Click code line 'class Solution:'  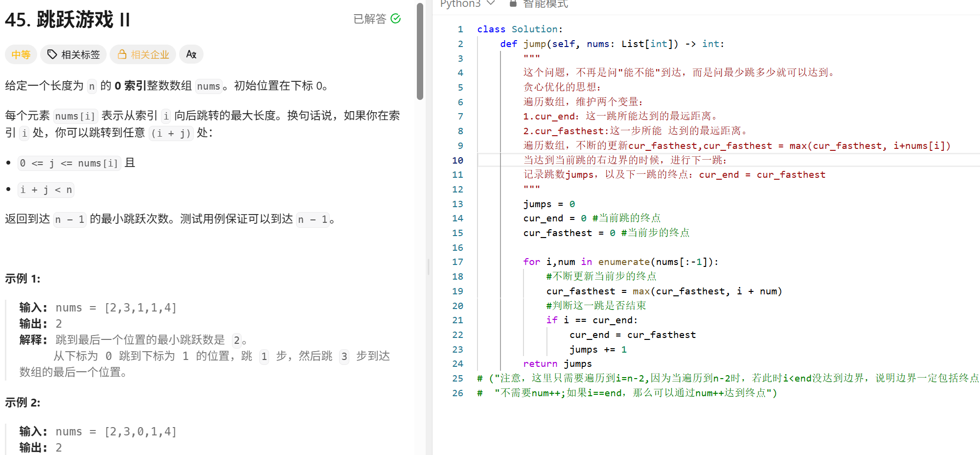[x=520, y=29]
